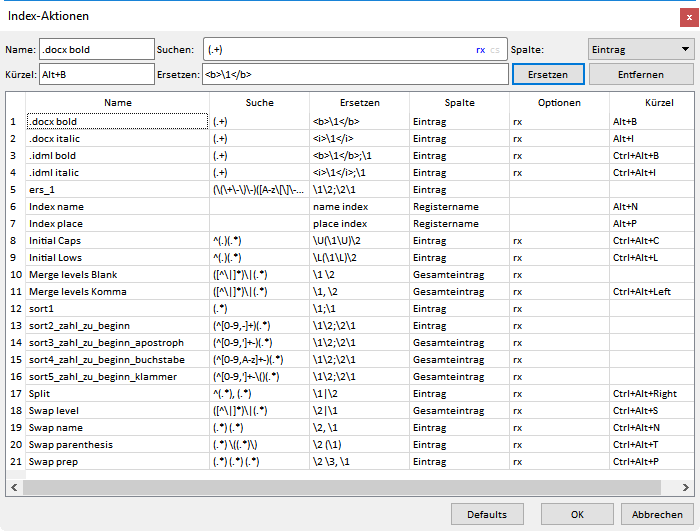Click the Ersetzen replacement text field
The height and width of the screenshot is (531, 700).
pos(354,75)
